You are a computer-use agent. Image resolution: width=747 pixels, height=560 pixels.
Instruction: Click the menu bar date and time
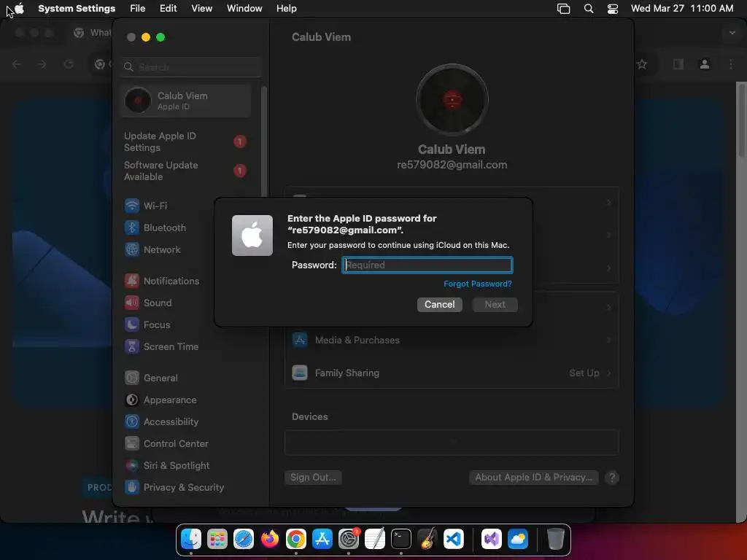(682, 9)
